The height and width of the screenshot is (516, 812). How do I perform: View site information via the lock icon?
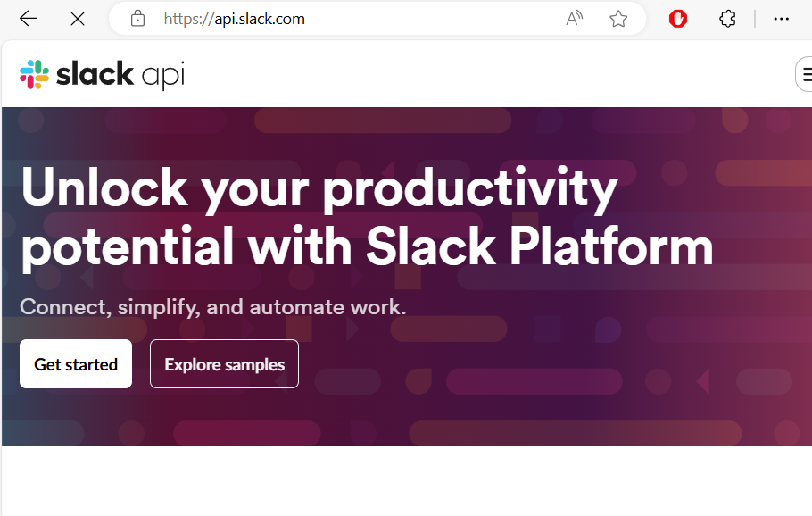(137, 19)
